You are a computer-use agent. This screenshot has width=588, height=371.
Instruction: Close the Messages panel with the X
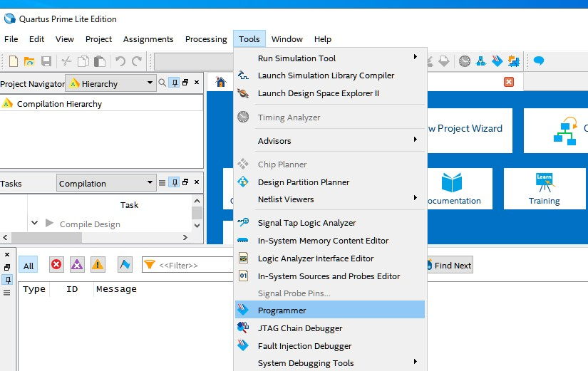click(x=7, y=254)
